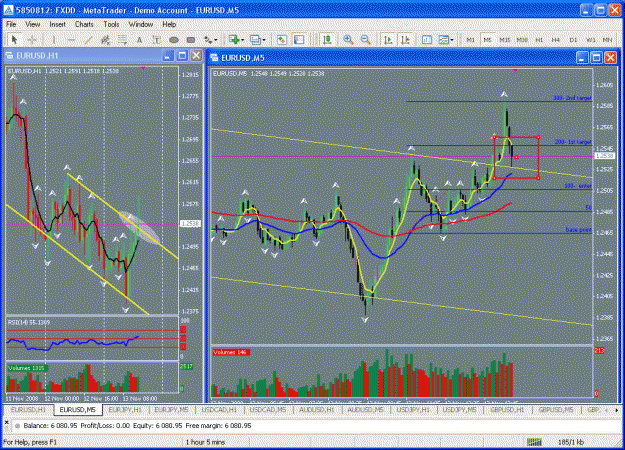Select the crosshair tool

32,39
